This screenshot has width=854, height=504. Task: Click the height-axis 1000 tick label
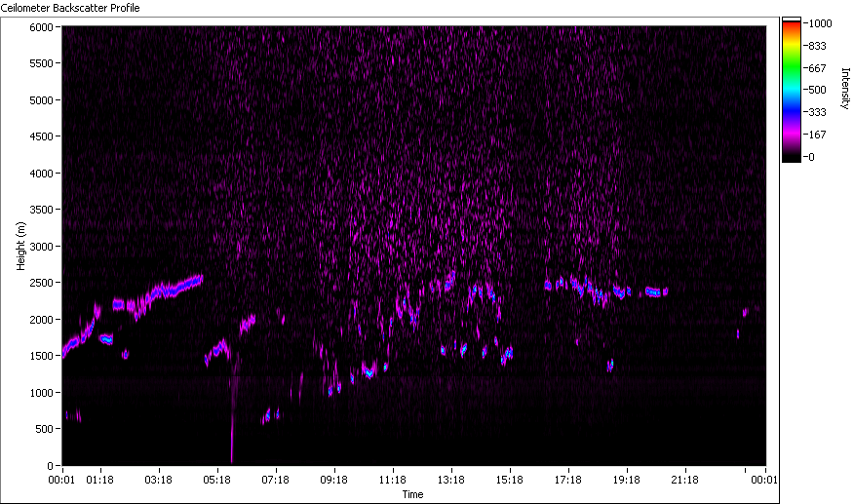(x=41, y=392)
